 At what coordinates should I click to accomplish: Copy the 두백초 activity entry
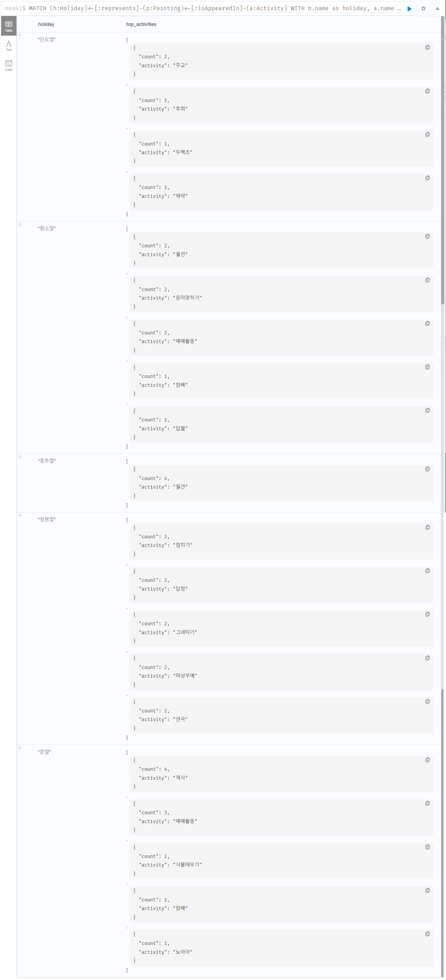tap(427, 135)
